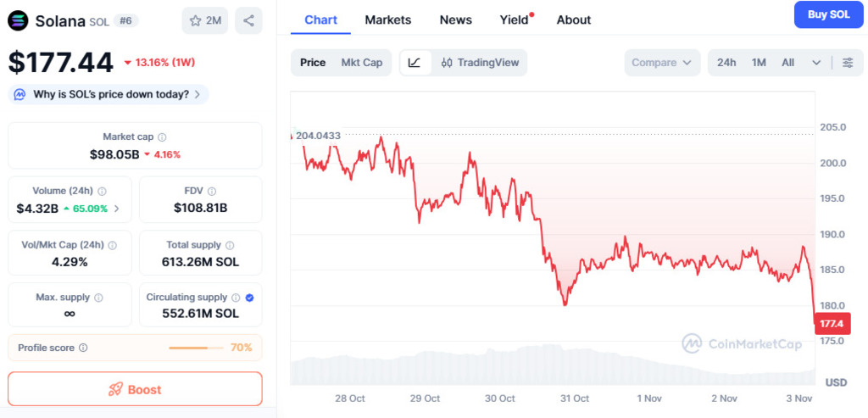This screenshot has height=418, width=868.
Task: Open the Yield tab
Action: [515, 20]
